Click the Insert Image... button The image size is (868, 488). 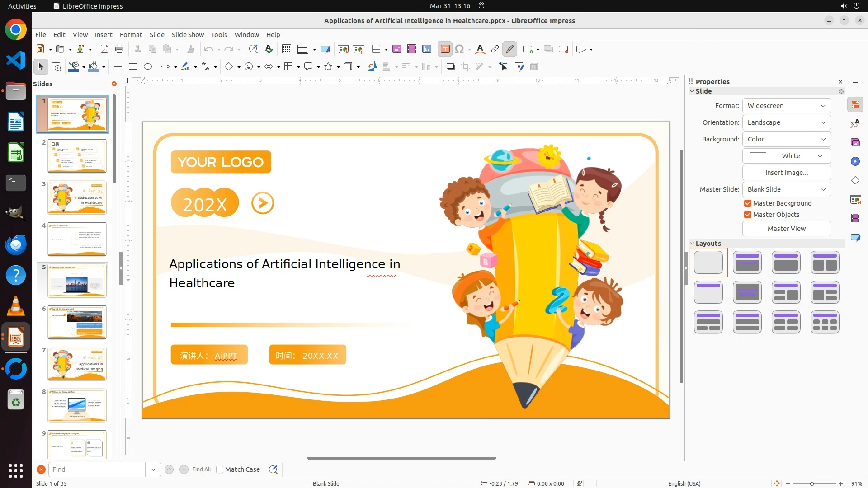click(786, 173)
